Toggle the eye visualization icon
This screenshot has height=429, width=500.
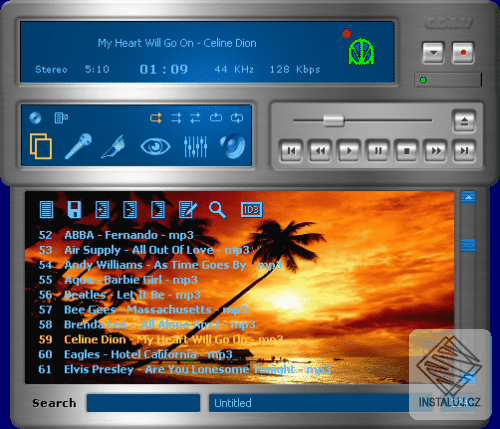coord(155,147)
